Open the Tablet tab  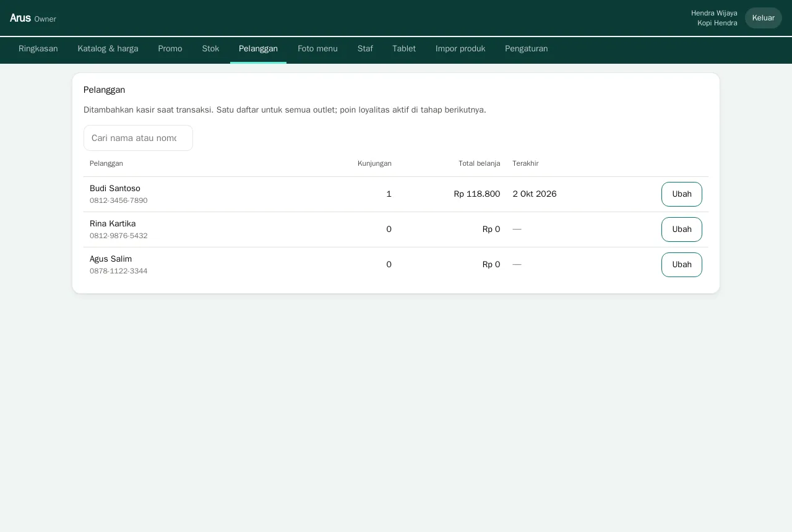(404, 49)
